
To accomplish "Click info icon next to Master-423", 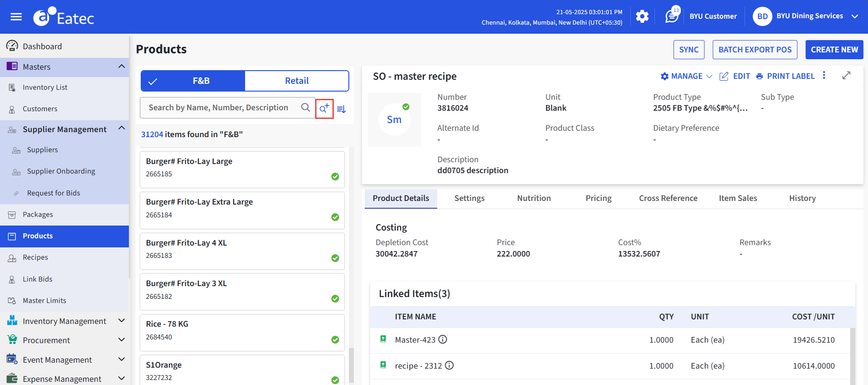I will pyautogui.click(x=443, y=339).
